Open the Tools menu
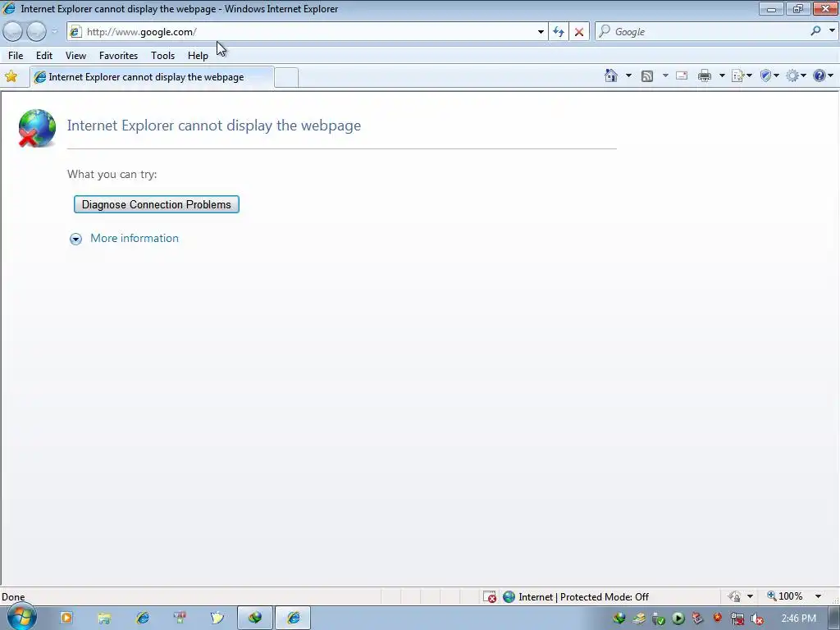The width and height of the screenshot is (840, 630). 163,55
